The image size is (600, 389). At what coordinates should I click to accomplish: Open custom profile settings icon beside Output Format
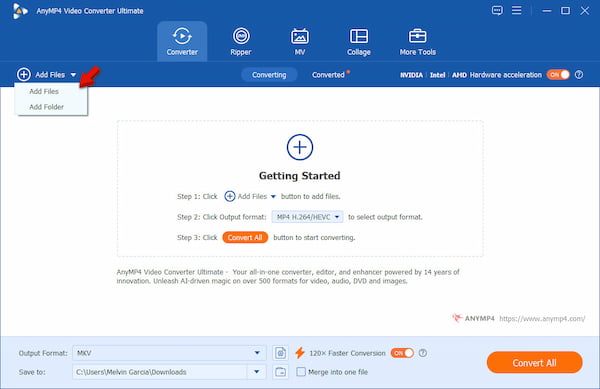pyautogui.click(x=280, y=353)
